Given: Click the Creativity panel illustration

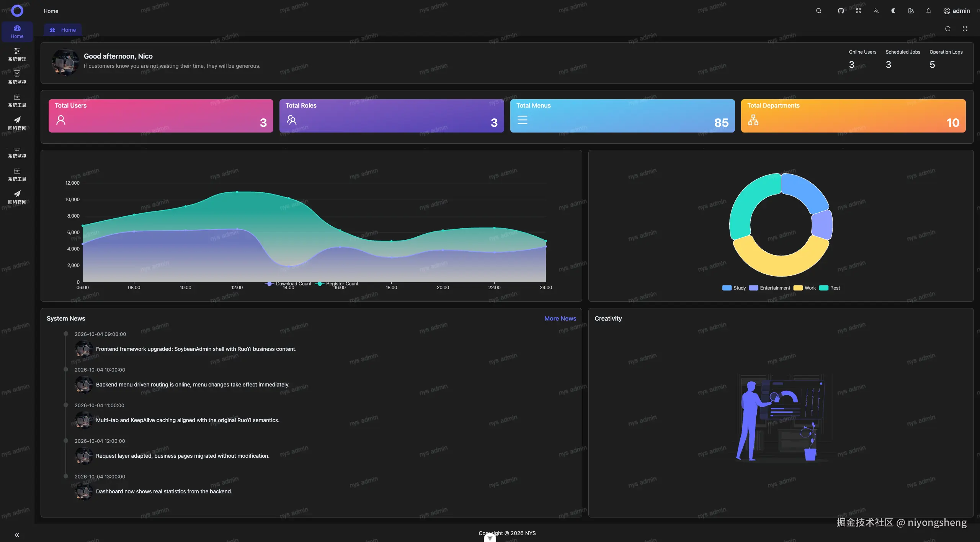Looking at the screenshot, I should tap(781, 418).
